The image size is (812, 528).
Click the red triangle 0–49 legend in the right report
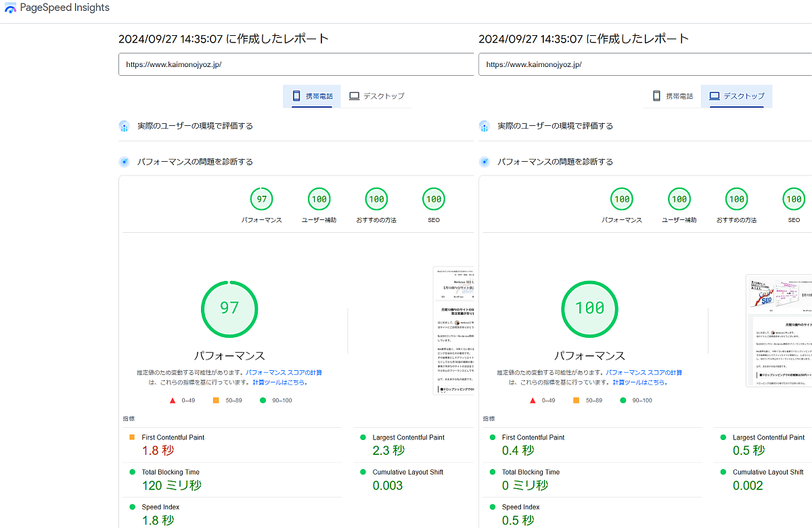coord(542,400)
